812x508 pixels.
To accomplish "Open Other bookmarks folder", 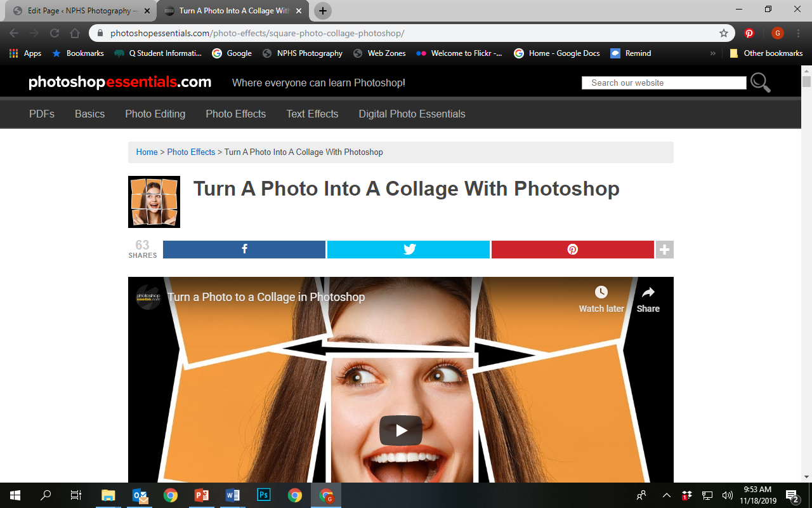I will click(766, 53).
